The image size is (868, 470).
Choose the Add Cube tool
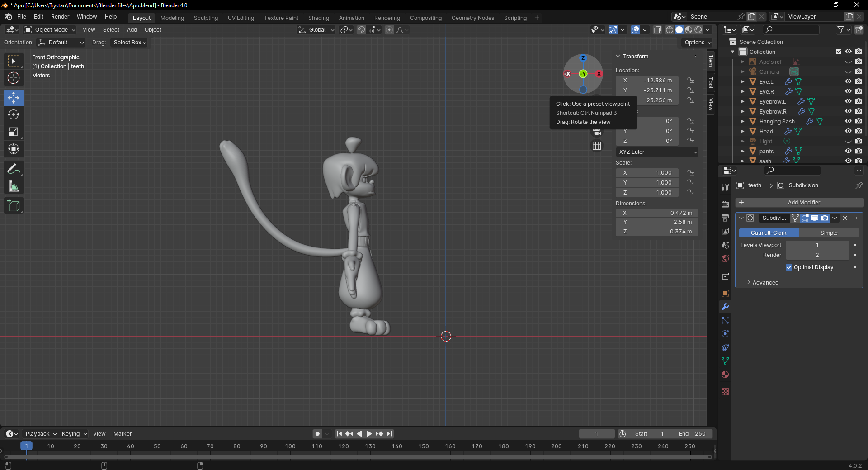tap(14, 206)
